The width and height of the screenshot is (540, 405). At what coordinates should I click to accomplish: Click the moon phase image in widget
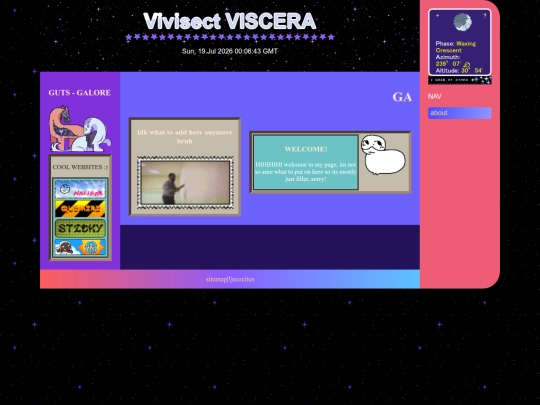click(462, 22)
